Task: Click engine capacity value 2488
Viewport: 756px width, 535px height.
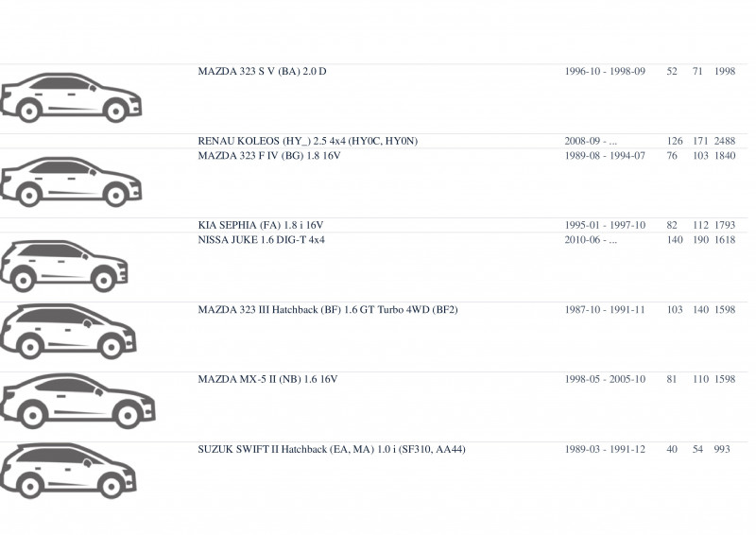Action: click(x=725, y=141)
